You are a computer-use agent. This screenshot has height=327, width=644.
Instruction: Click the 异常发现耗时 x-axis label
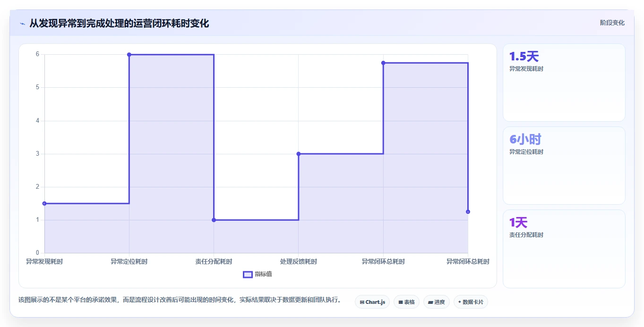[44, 261]
